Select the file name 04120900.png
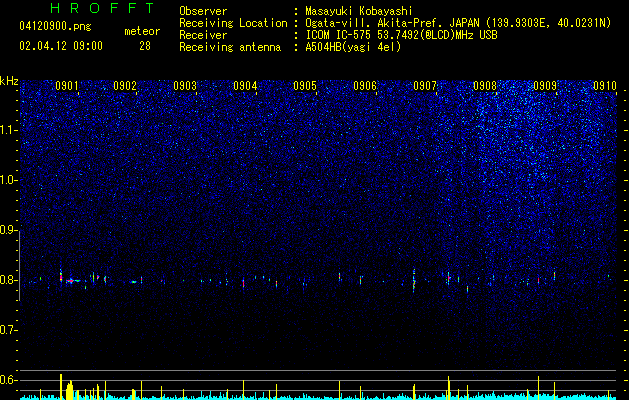 tap(55, 27)
